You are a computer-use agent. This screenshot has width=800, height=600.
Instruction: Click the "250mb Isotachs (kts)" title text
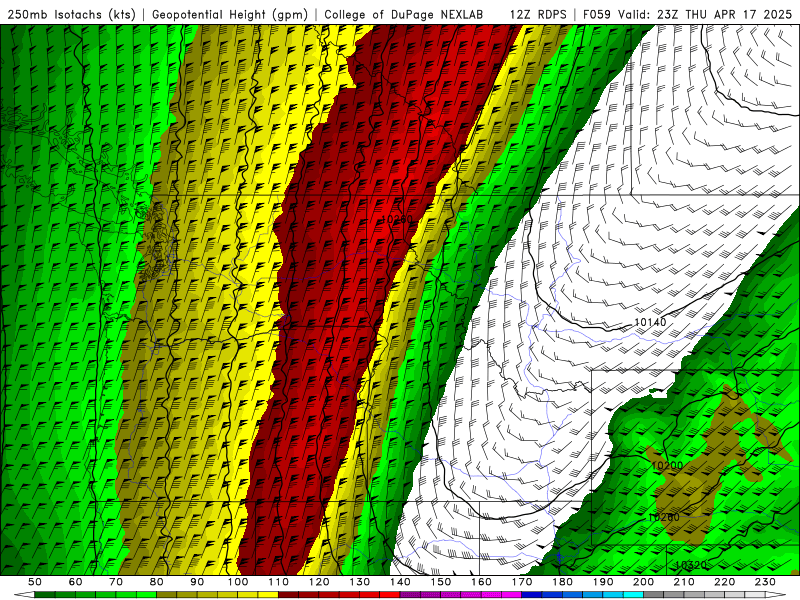click(71, 14)
